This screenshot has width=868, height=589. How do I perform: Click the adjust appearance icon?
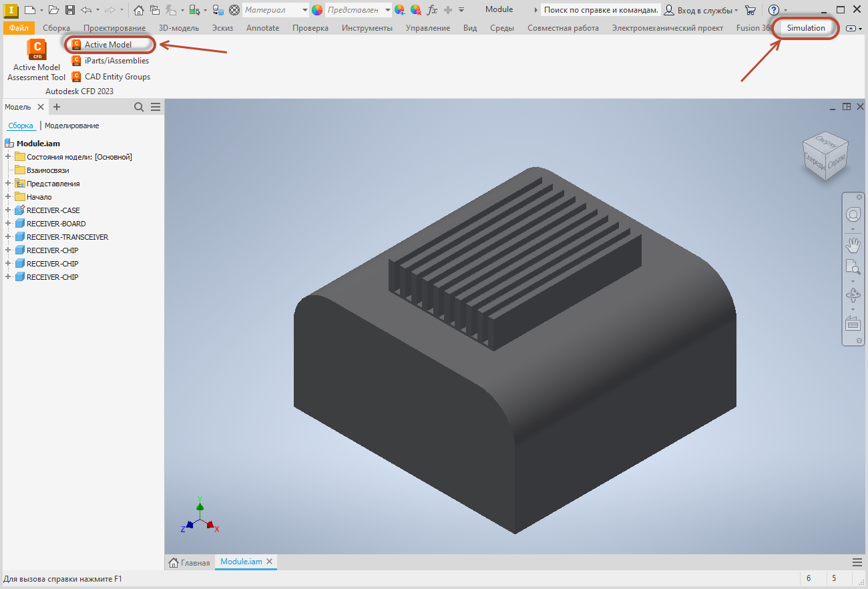(399, 10)
